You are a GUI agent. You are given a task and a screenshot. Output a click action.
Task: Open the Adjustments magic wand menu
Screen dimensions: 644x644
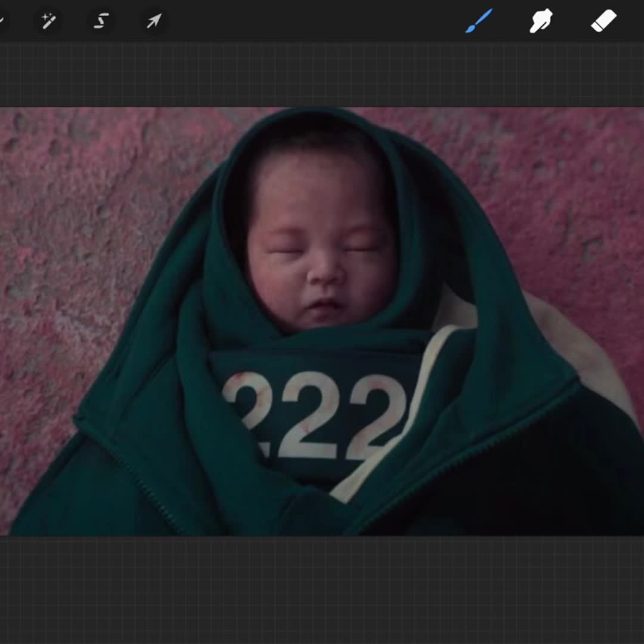click(x=49, y=21)
